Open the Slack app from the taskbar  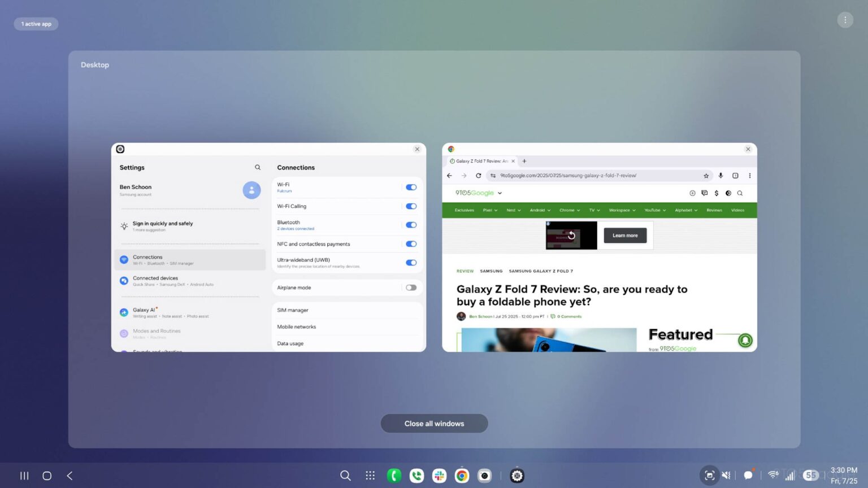pos(439,476)
